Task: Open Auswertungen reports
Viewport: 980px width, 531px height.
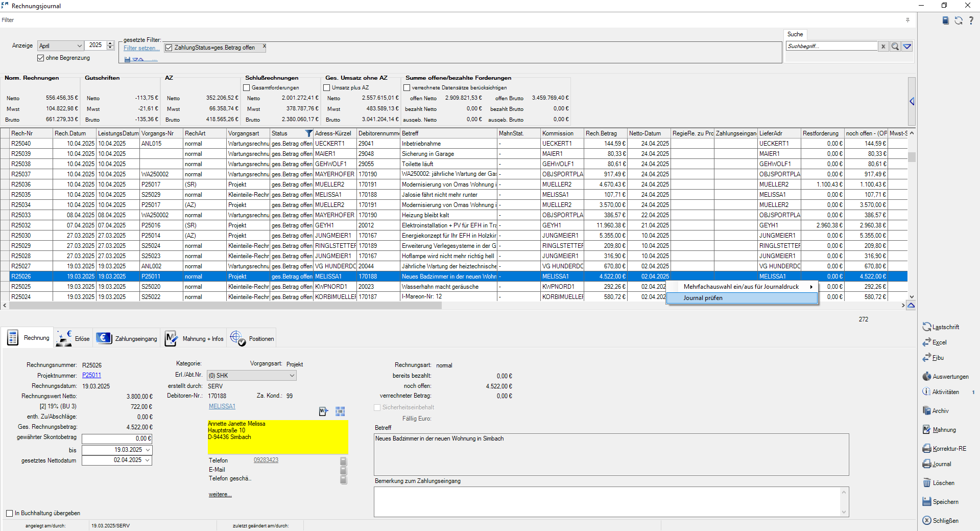Action: point(945,377)
